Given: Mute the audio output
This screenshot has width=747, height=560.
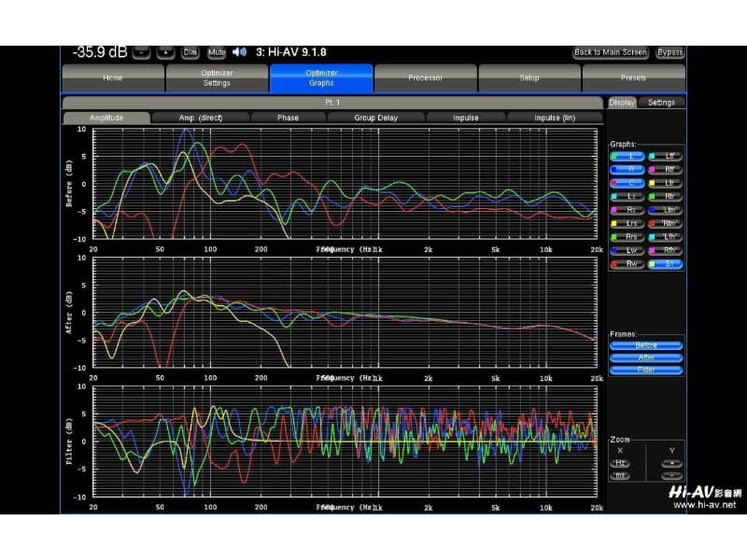Looking at the screenshot, I should pyautogui.click(x=217, y=52).
